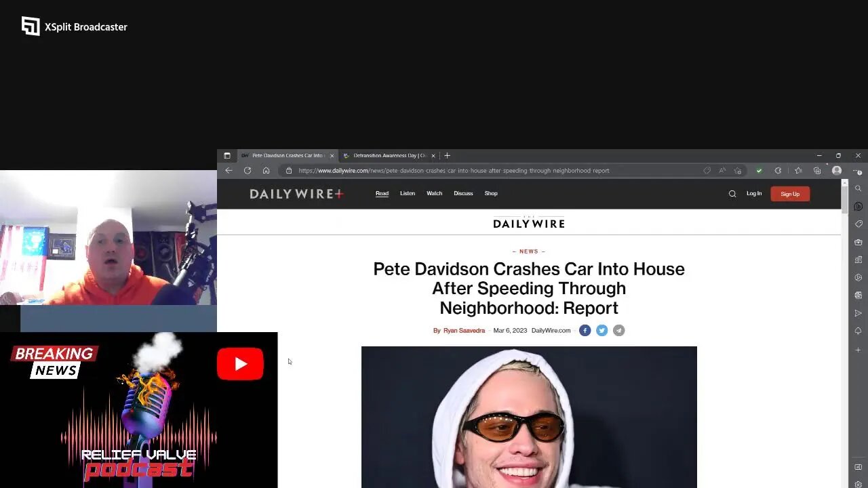Select Shop in Daily Wire menu
This screenshot has height=488, width=868.
pyautogui.click(x=491, y=194)
